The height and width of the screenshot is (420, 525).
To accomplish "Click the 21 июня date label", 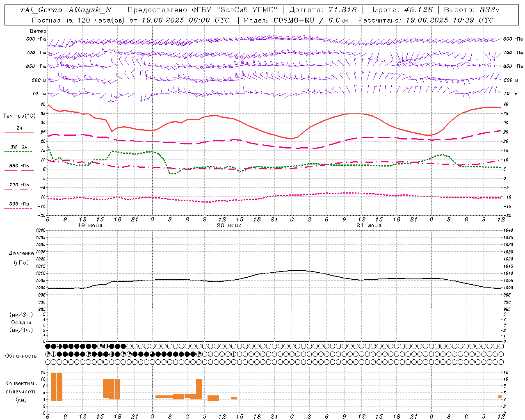I will click(x=368, y=226).
